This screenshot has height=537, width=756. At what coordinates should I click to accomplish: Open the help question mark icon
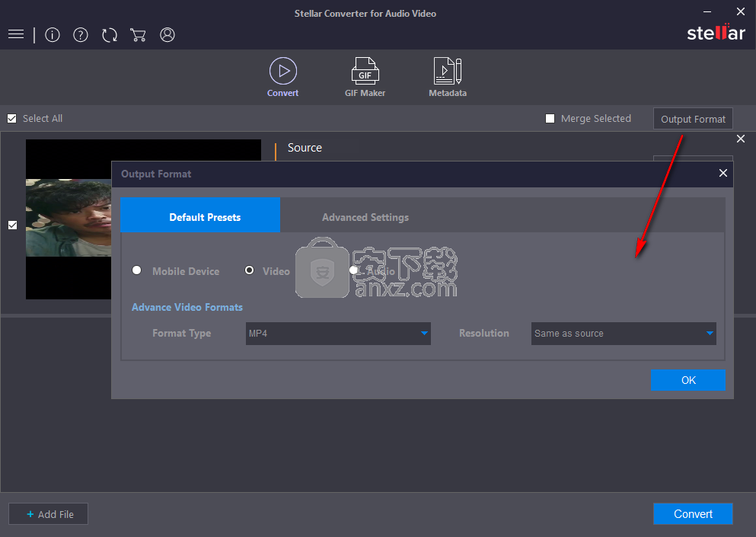pyautogui.click(x=81, y=35)
